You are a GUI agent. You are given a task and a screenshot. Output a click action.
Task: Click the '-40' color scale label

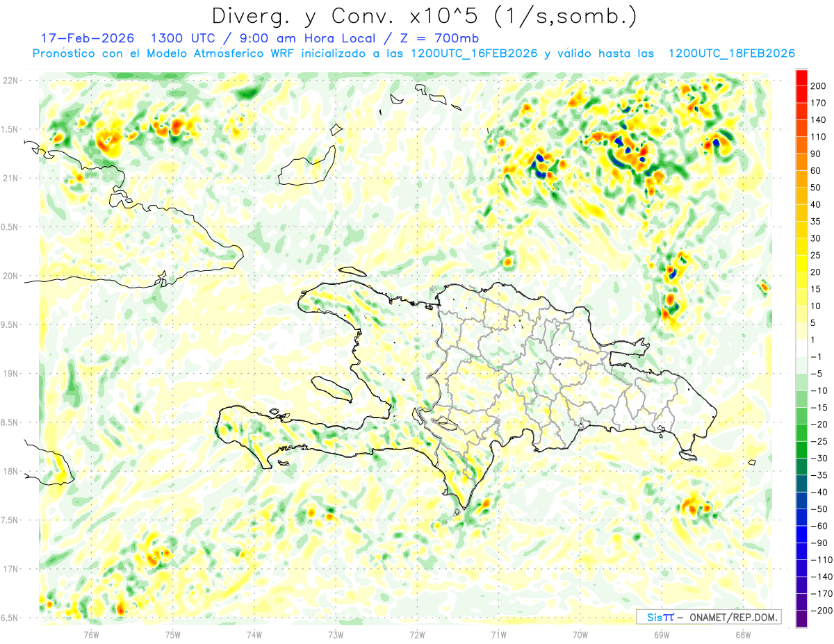click(821, 493)
